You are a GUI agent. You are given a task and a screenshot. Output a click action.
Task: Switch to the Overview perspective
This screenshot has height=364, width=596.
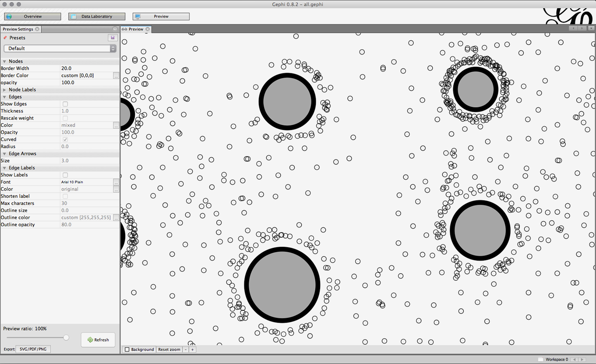pos(33,17)
